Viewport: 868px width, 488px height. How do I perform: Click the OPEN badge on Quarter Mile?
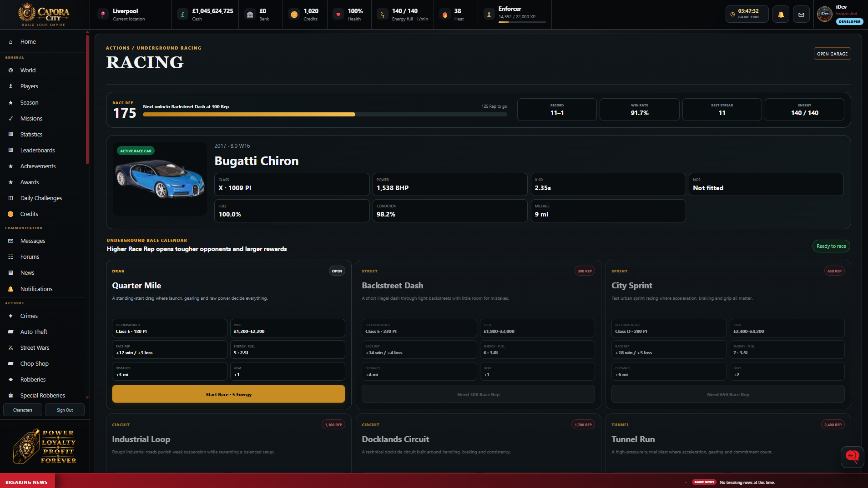(337, 271)
